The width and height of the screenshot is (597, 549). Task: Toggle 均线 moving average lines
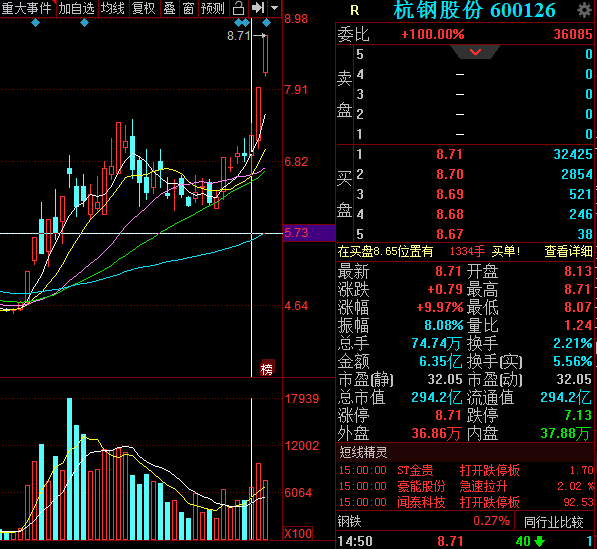click(112, 8)
